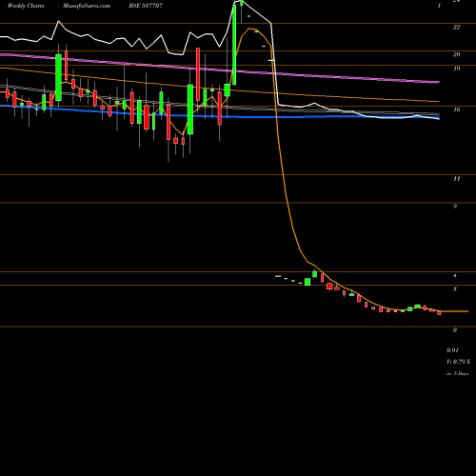
Task: Click the price axis label "4"
Action: 455,275
